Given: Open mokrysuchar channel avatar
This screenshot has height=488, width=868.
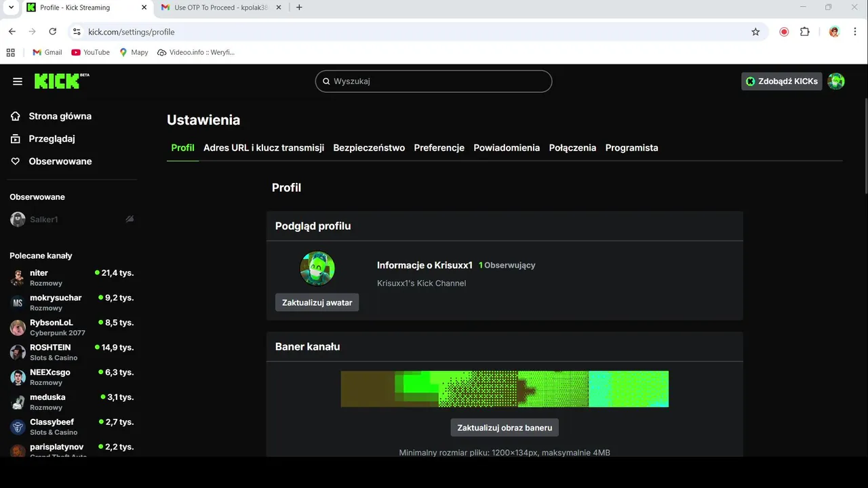Looking at the screenshot, I should 18,303.
